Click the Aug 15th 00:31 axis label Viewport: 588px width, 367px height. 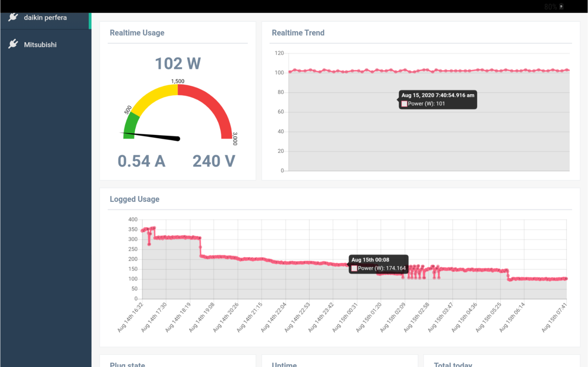tap(345, 318)
